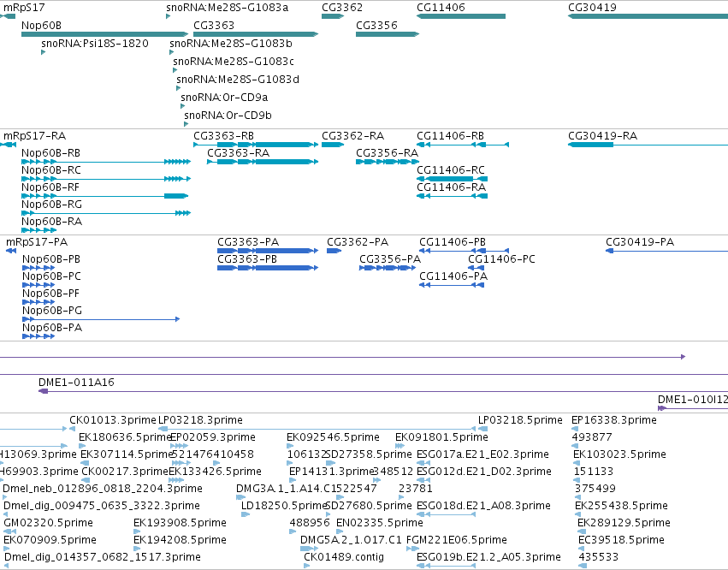The height and width of the screenshot is (570, 728).
Task: Click the CG11406 gene bar
Action: (x=461, y=16)
